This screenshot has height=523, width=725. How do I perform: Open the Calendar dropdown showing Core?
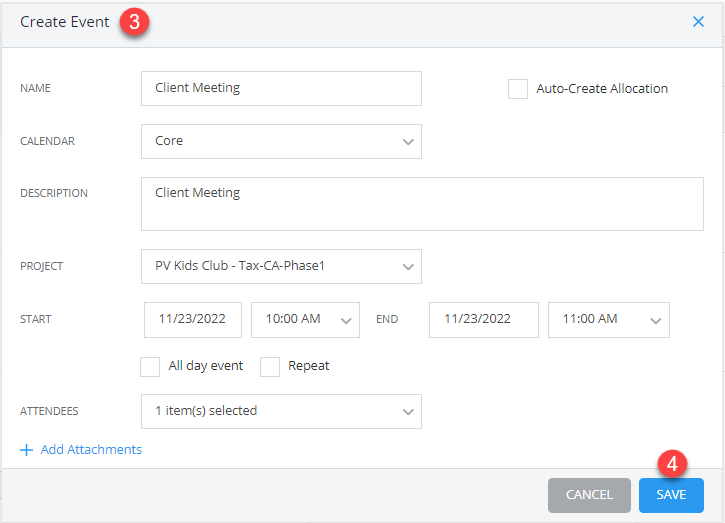pyautogui.click(x=281, y=142)
